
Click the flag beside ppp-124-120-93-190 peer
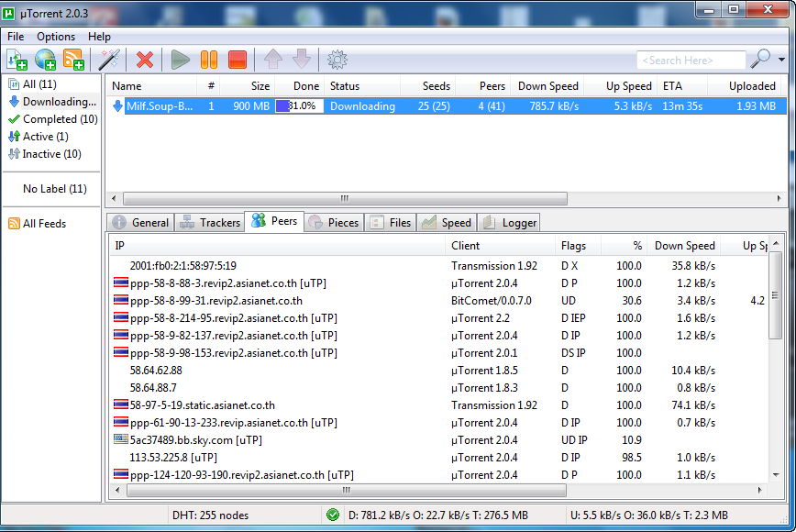point(121,474)
